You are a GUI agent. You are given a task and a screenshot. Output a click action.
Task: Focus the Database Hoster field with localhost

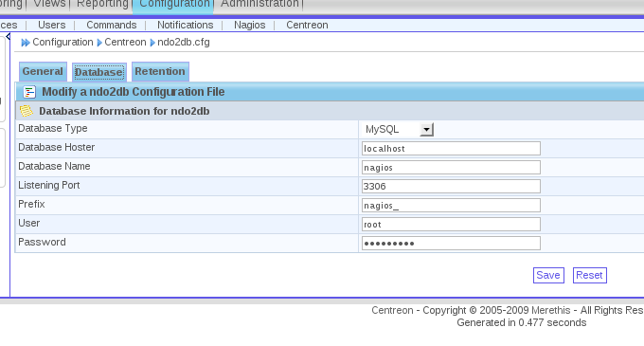(451, 149)
